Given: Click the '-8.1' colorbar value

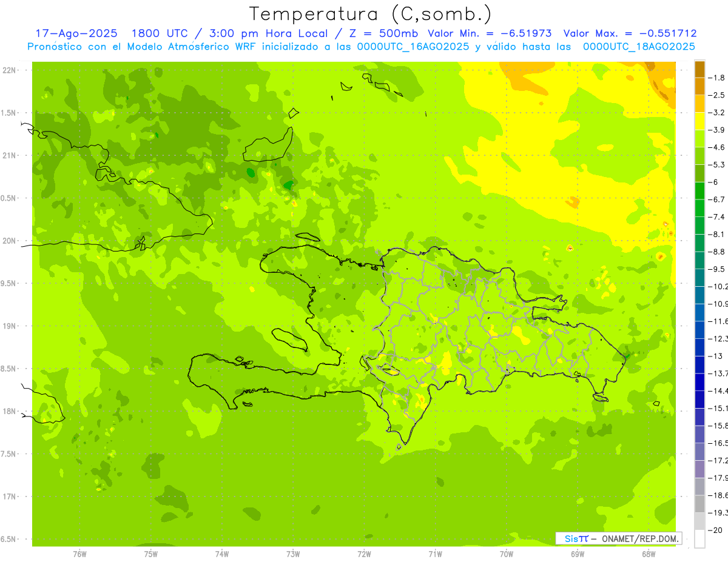Looking at the screenshot, I should click(716, 234).
